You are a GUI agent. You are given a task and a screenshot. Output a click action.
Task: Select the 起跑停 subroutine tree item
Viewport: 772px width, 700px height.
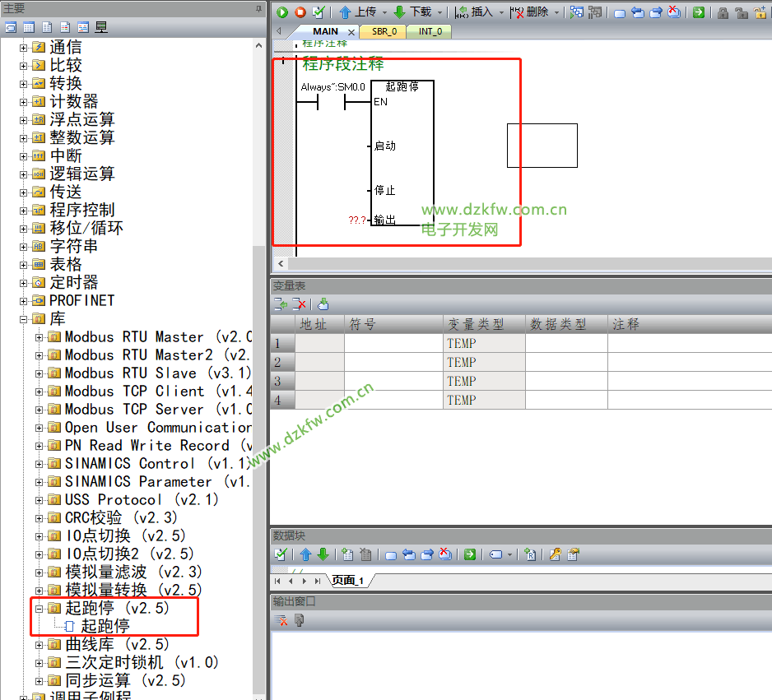pyautogui.click(x=105, y=626)
